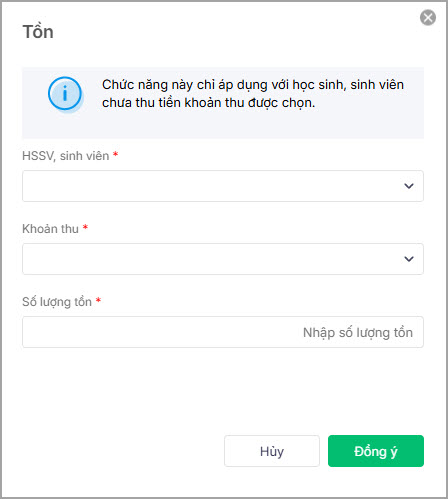Screen dimensions: 448x499
Task: Click the red asterisk beside Khoản thu
Action: [x=85, y=227]
